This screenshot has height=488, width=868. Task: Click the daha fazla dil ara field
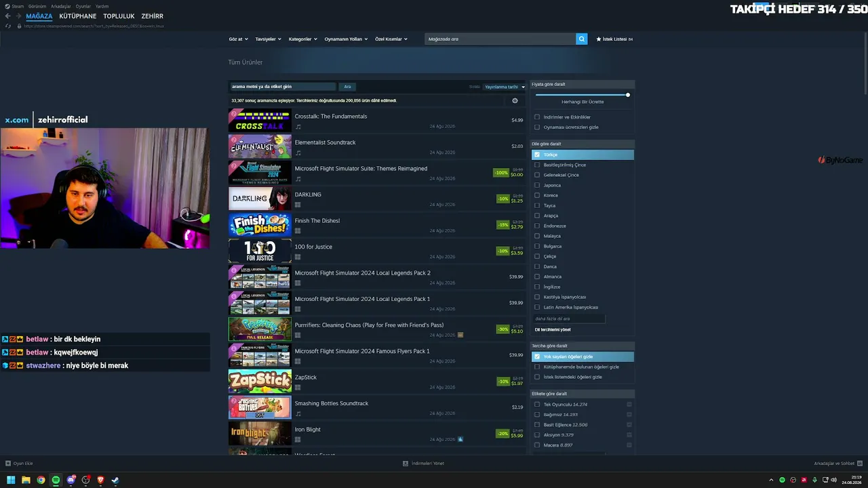[x=569, y=319]
